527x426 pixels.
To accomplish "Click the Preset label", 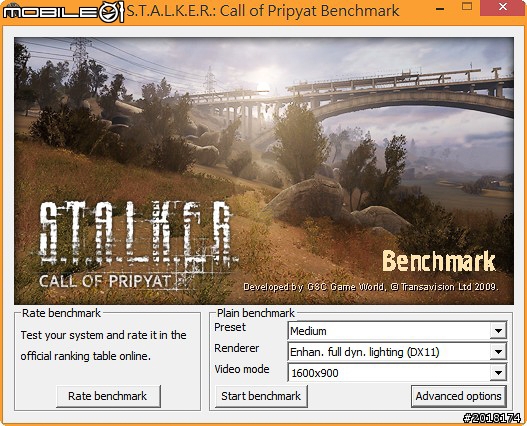I will pos(230,327).
